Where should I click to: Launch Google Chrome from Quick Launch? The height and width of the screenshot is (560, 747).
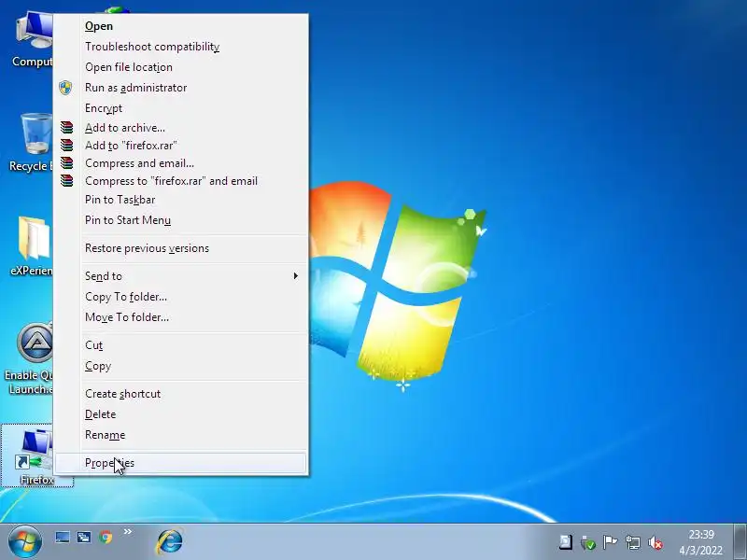click(106, 538)
